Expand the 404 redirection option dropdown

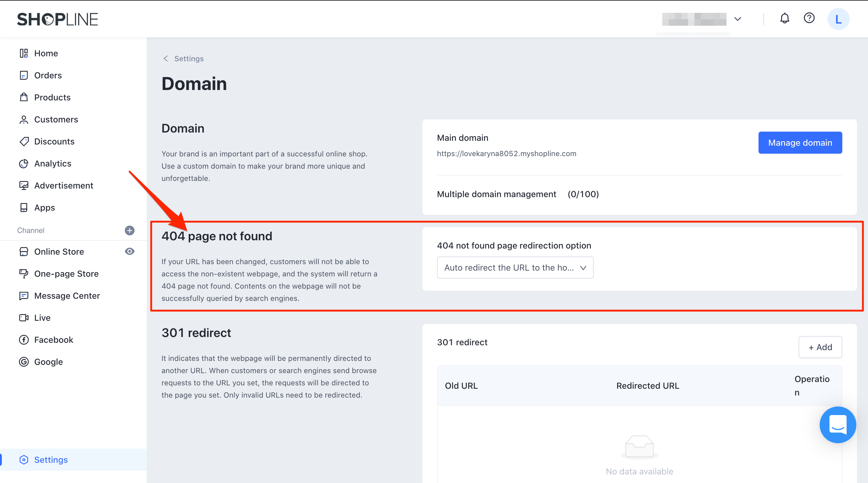[515, 268]
